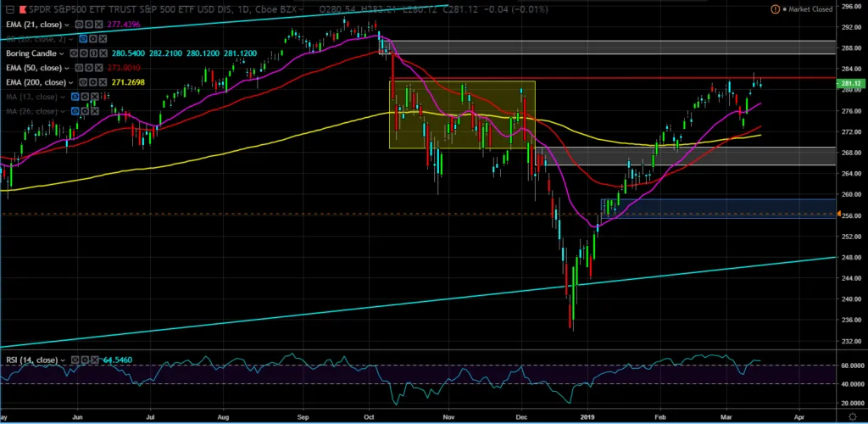The image size is (868, 424).
Task: Open settings gear for RSI (14, close)
Action: pos(85,360)
